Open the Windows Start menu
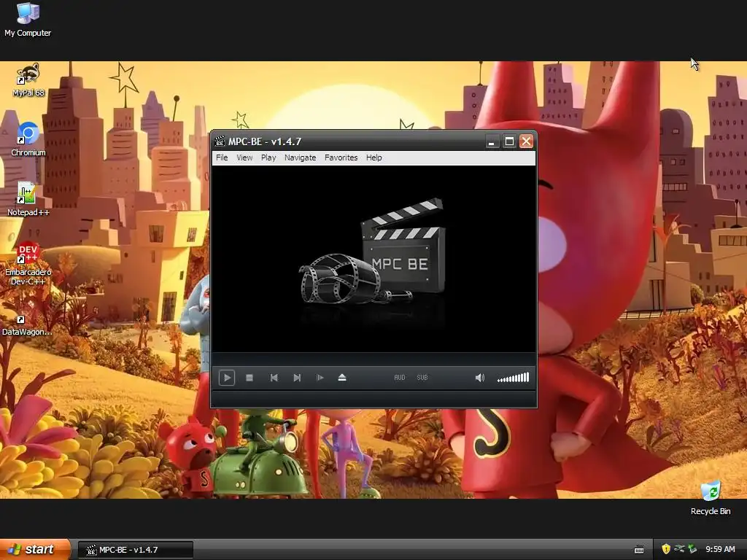 tap(35, 549)
